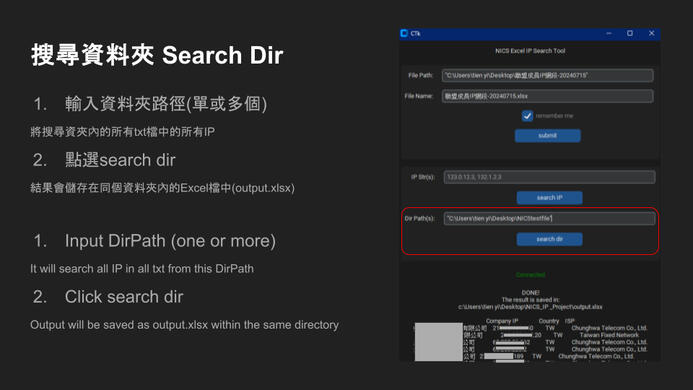Click the submit button

pyautogui.click(x=548, y=135)
